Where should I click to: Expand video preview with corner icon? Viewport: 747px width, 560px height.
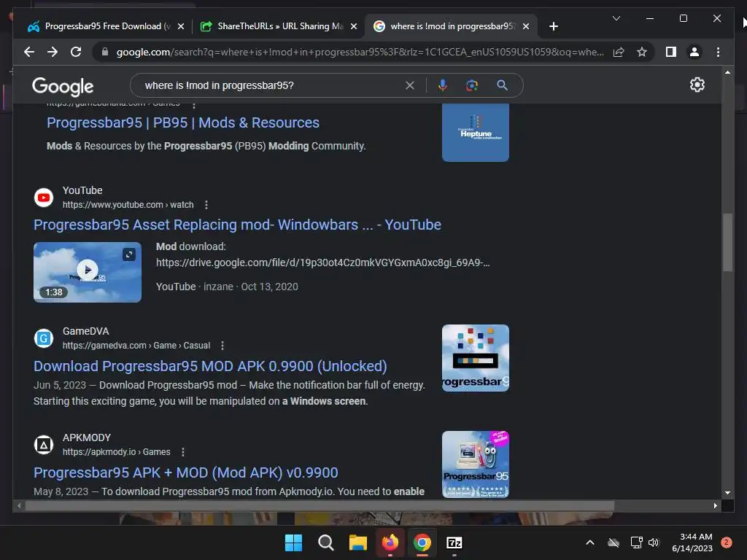click(129, 254)
